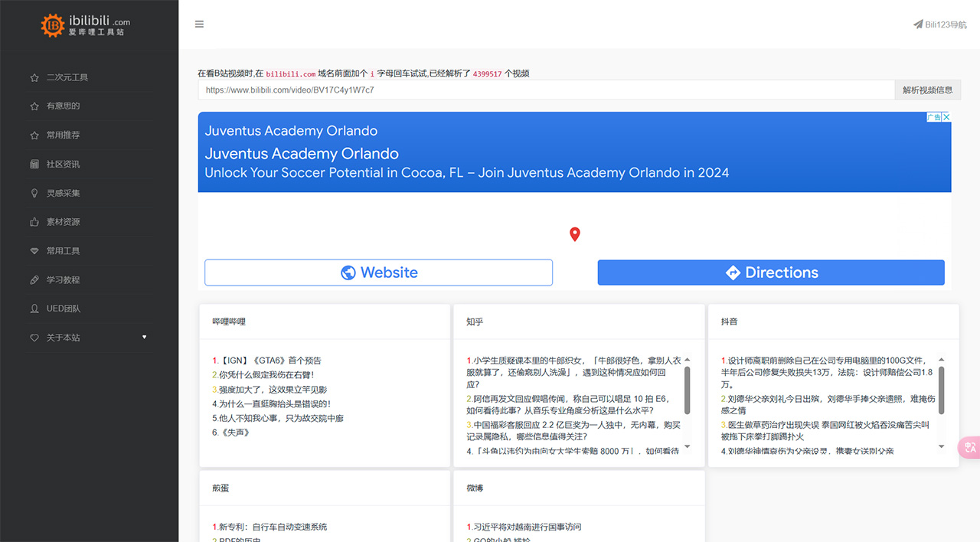The image size is (980, 542).
Task: Open the 二次元工具 sidebar menu item
Action: (x=67, y=77)
